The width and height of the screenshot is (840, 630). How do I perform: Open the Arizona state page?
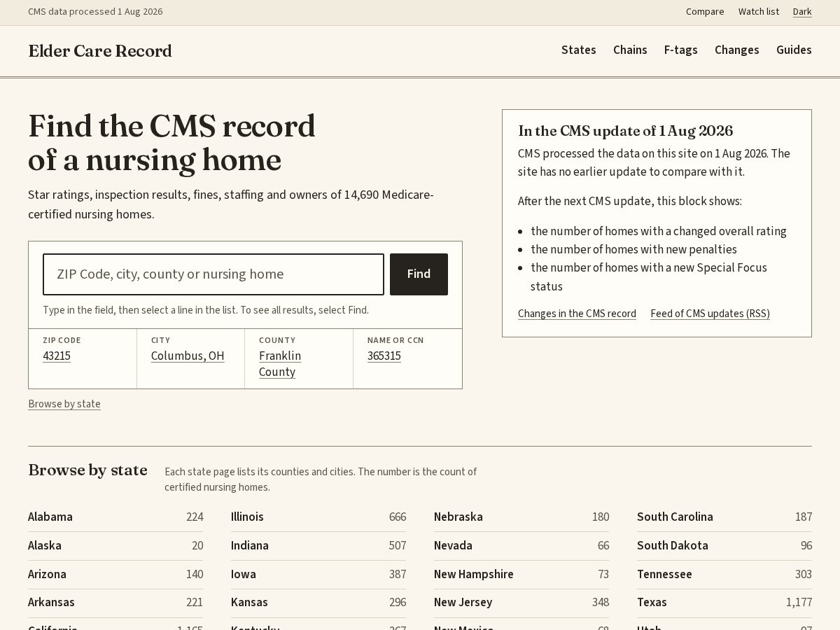point(47,574)
